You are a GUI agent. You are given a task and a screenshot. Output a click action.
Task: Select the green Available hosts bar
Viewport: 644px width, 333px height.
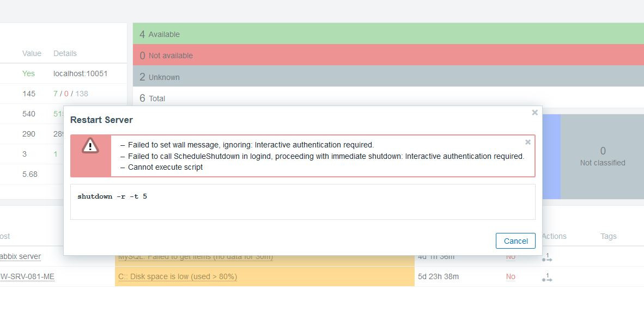coord(388,34)
